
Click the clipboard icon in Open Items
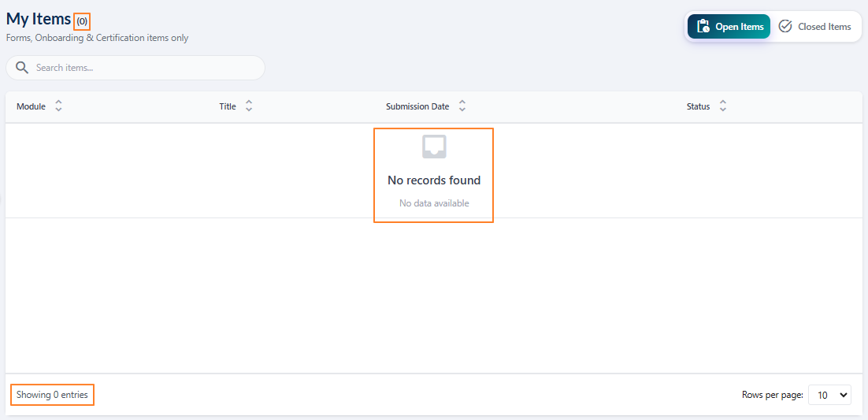(x=703, y=27)
